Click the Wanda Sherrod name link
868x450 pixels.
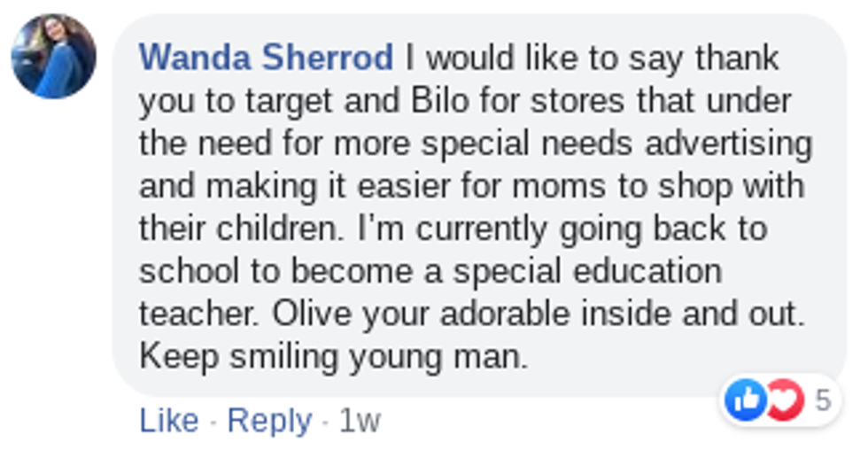click(266, 58)
